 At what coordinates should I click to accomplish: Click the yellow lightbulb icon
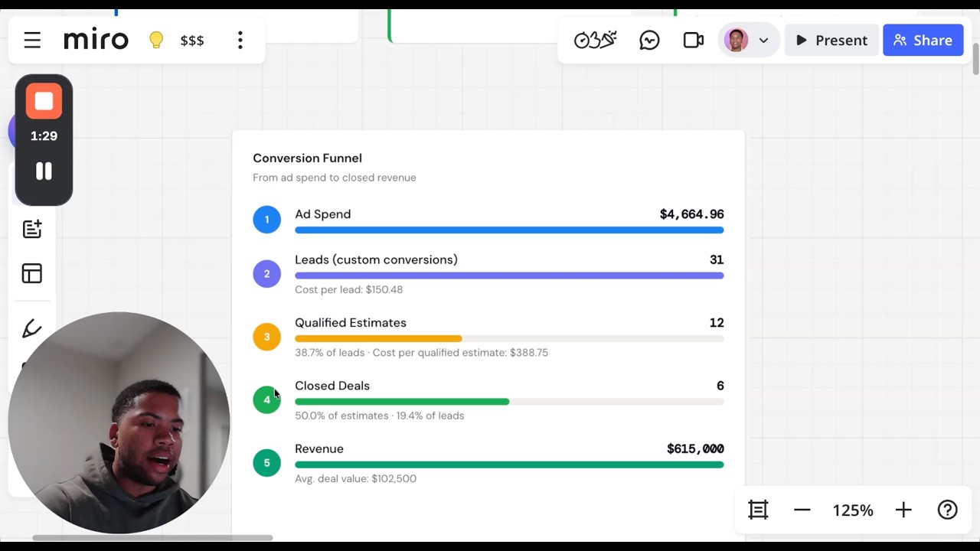coord(156,40)
